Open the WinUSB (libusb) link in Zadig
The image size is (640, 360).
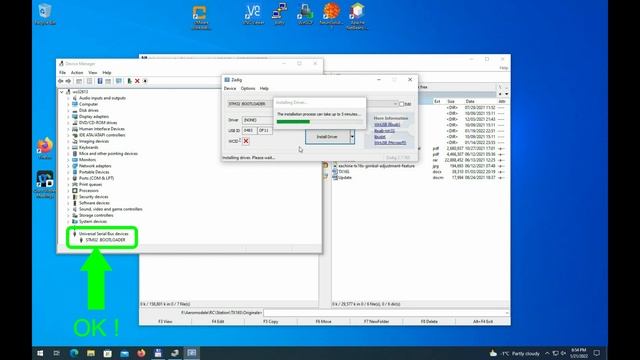pos(387,124)
